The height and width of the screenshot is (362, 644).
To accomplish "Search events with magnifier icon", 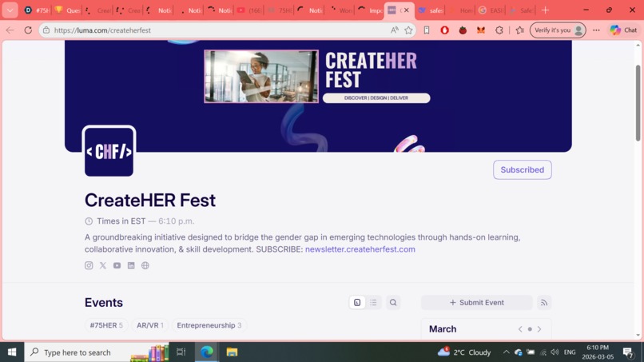I will (393, 302).
